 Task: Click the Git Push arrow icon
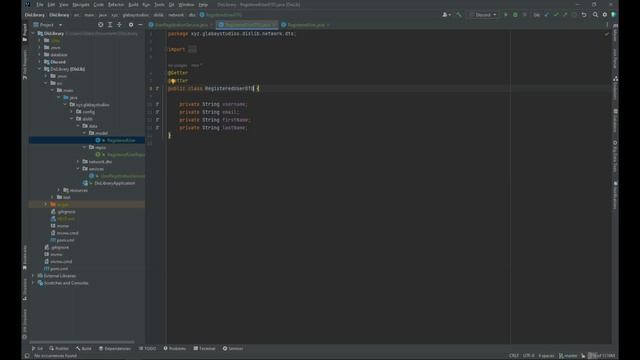pyautogui.click(x=565, y=15)
